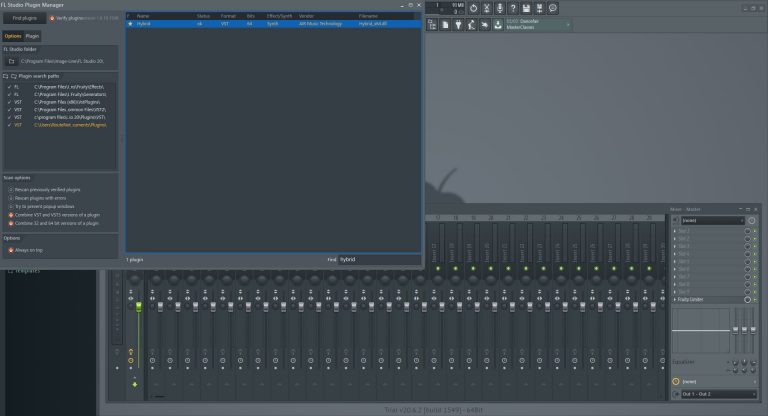768x416 pixels.
Task: Click the chat bubble icon in toolbar
Action: pos(554,8)
